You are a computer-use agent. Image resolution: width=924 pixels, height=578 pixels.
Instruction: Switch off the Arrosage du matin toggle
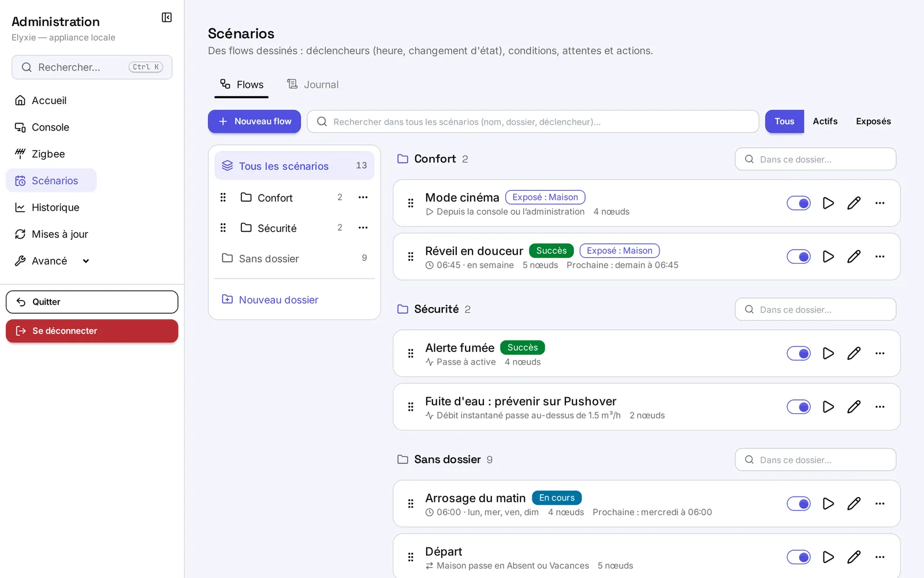(799, 503)
